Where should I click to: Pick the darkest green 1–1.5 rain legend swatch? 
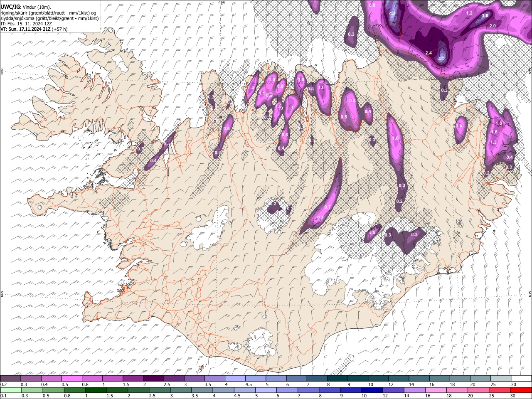96,390
